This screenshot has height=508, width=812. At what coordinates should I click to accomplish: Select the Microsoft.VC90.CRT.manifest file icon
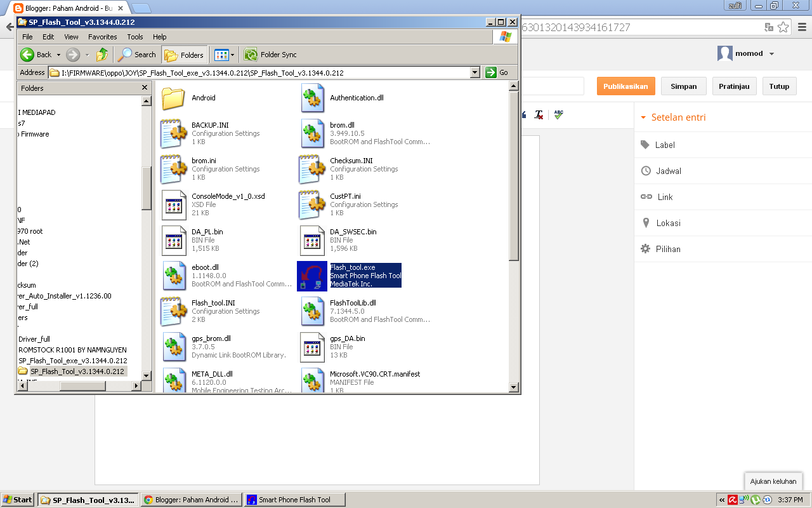pos(312,380)
